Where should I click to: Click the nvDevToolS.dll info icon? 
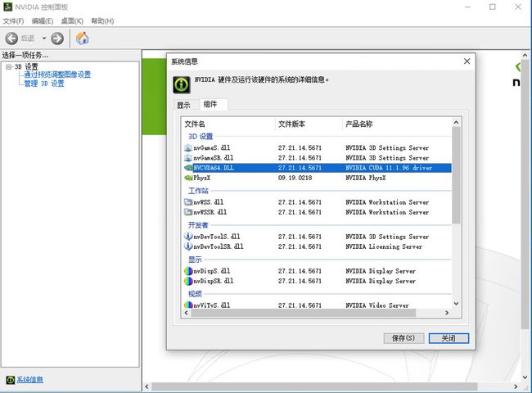click(188, 236)
